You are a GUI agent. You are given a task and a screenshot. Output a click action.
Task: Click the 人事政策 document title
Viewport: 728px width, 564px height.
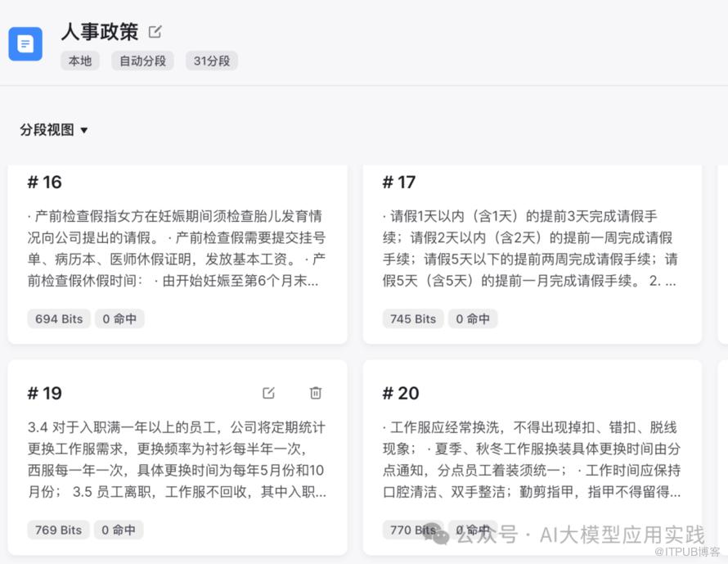pos(100,32)
